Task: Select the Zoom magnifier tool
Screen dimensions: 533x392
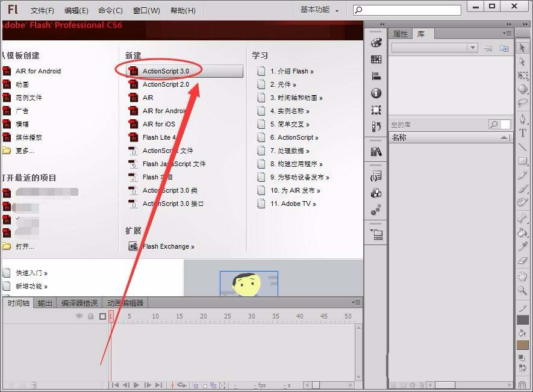Action: pos(523,290)
